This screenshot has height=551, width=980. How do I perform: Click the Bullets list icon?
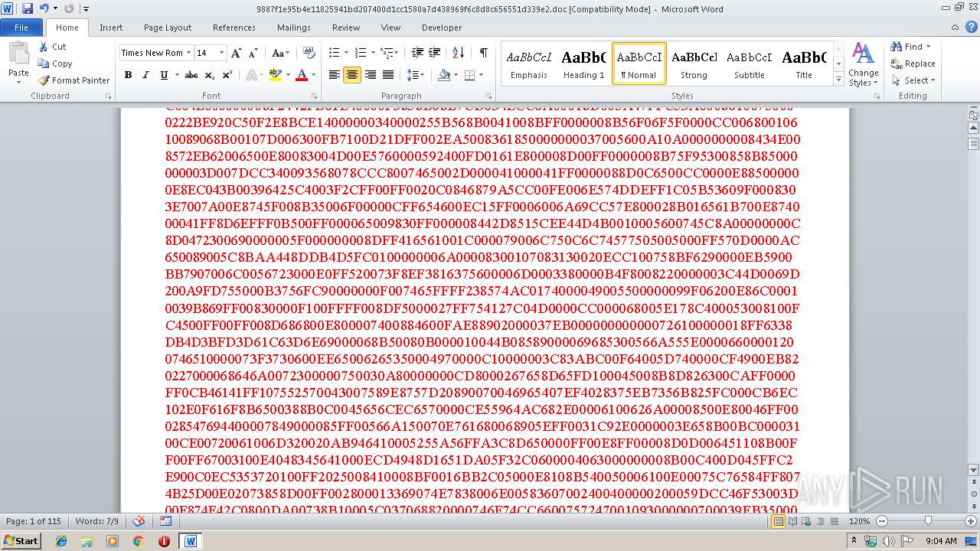(334, 53)
